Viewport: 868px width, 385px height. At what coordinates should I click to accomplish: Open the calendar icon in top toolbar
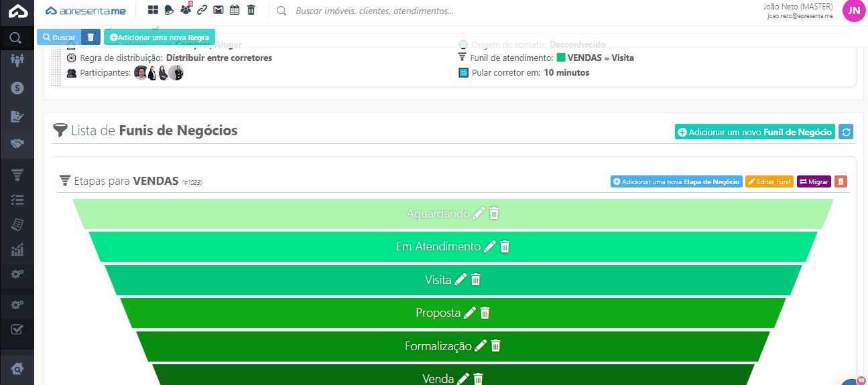coord(235,10)
